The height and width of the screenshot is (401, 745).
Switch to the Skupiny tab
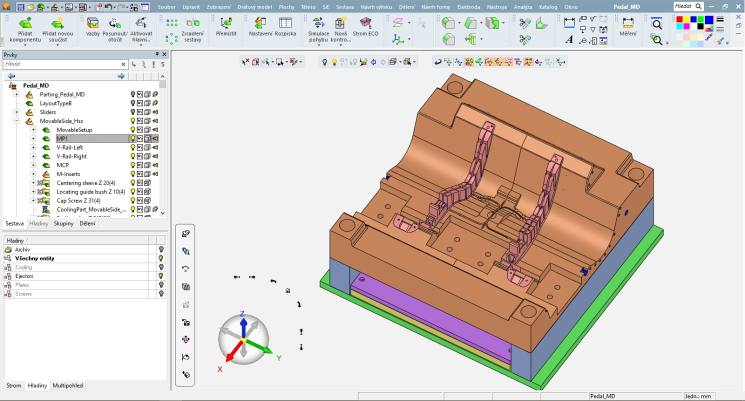[x=63, y=225]
